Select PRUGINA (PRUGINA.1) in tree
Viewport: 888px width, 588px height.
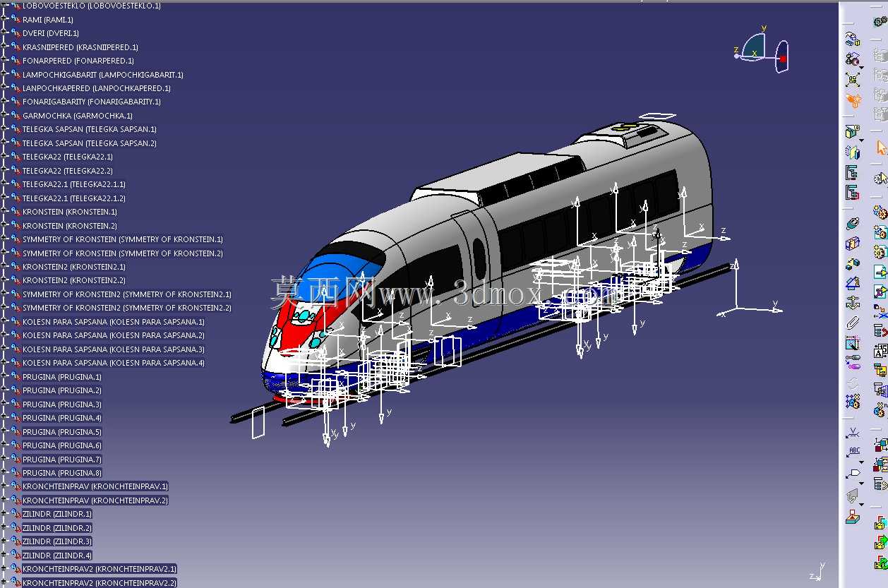62,377
